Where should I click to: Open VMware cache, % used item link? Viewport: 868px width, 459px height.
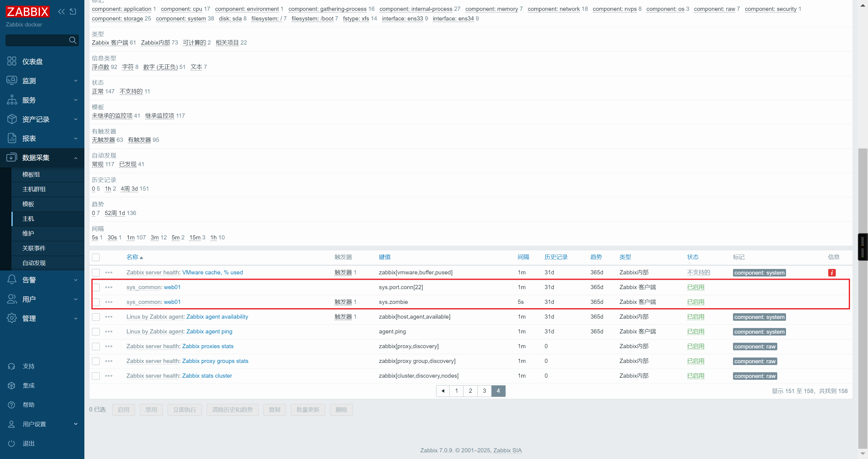[212, 273]
